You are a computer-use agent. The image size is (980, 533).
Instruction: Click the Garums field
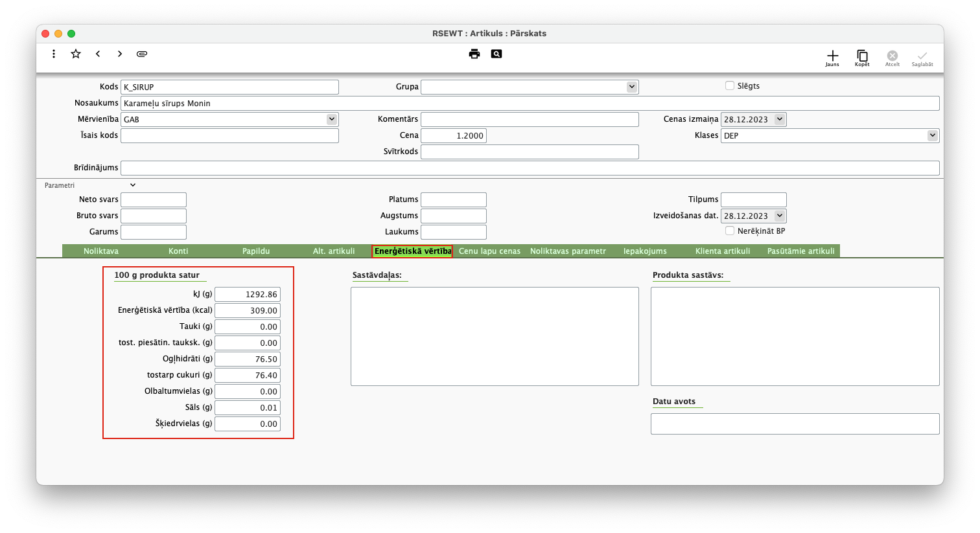154,232
